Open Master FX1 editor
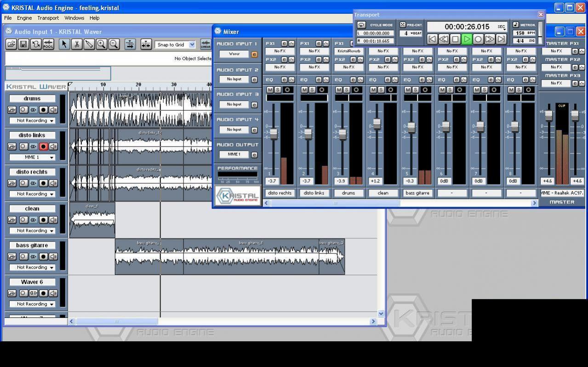This screenshot has height=367, width=588. (575, 51)
